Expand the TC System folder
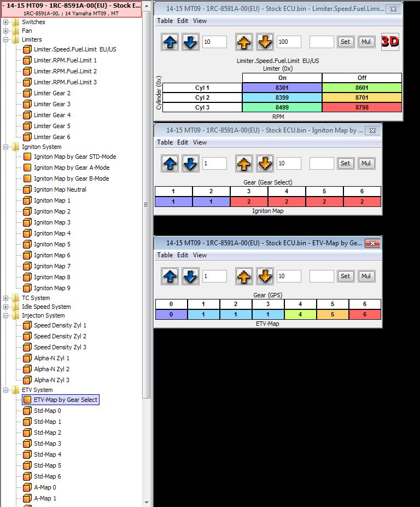 [6, 298]
